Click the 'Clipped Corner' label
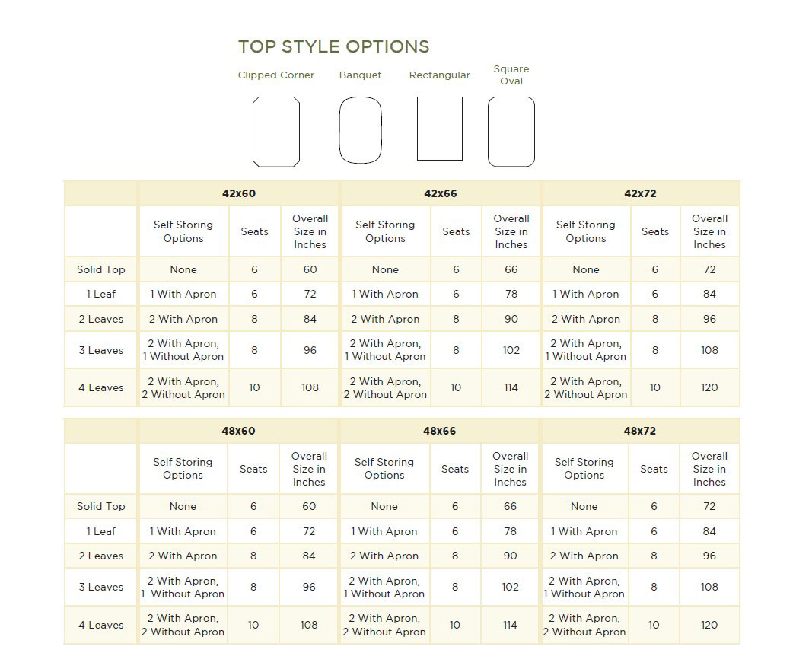The width and height of the screenshot is (812, 653). pyautogui.click(x=276, y=75)
